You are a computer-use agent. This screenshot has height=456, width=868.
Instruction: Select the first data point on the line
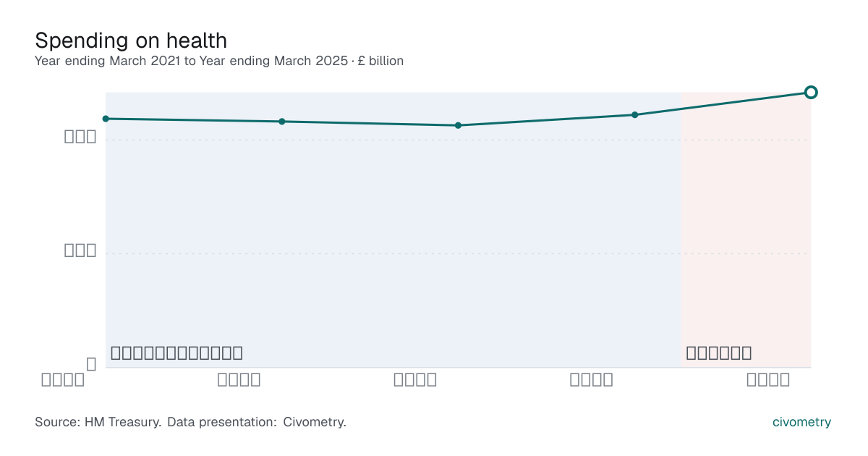tap(106, 119)
